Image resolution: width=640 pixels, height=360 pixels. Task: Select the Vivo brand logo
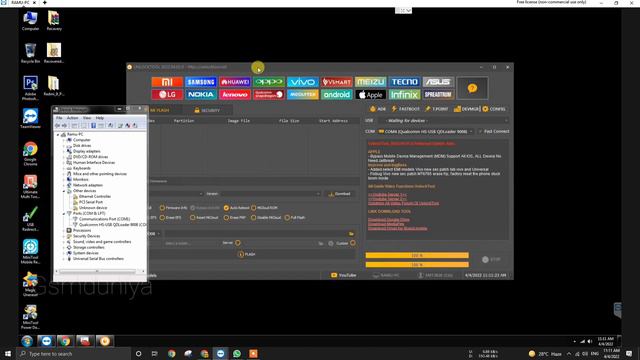pyautogui.click(x=302, y=82)
